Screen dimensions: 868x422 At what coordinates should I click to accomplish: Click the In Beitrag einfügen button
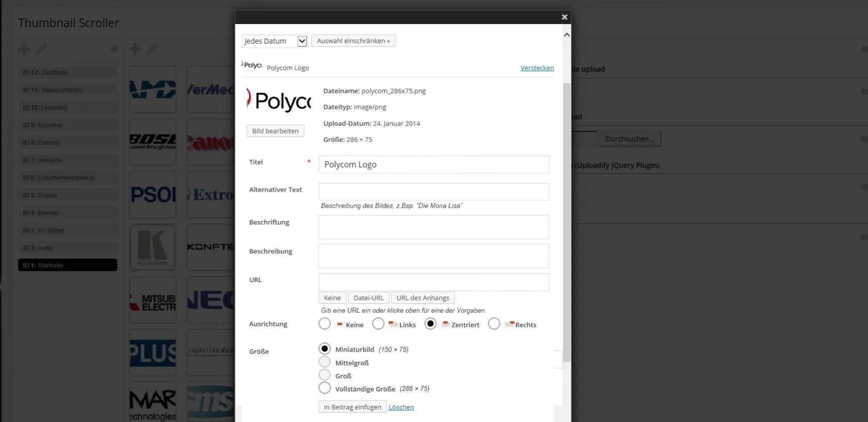(x=352, y=407)
